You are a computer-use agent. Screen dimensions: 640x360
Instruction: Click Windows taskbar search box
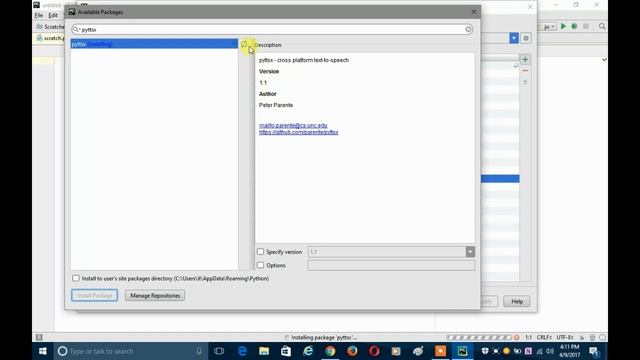tap(131, 351)
